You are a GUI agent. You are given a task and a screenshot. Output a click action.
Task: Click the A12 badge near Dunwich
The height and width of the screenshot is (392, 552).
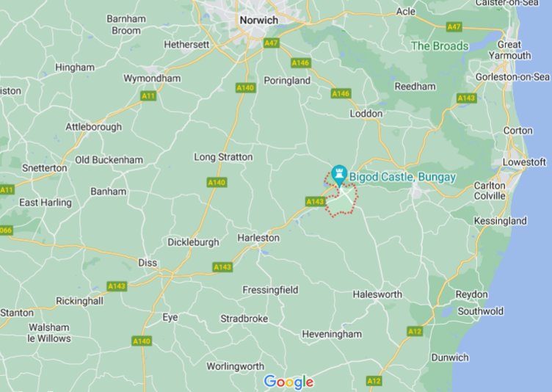[x=414, y=331]
